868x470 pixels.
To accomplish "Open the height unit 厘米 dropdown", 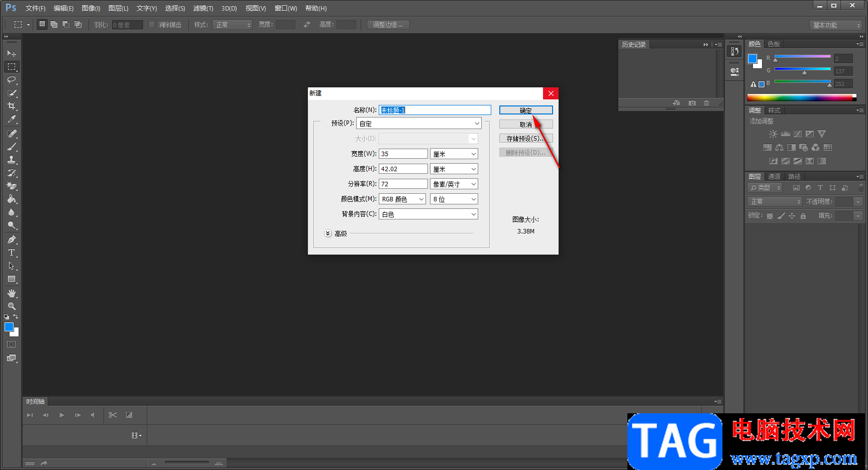I will click(x=454, y=169).
